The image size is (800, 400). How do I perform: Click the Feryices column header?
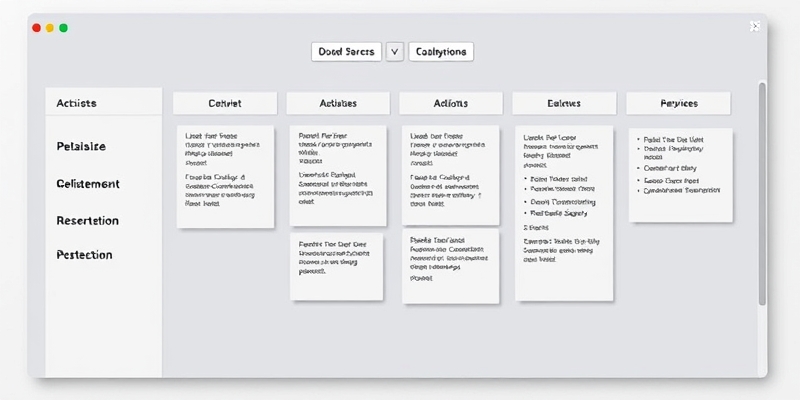click(x=678, y=103)
